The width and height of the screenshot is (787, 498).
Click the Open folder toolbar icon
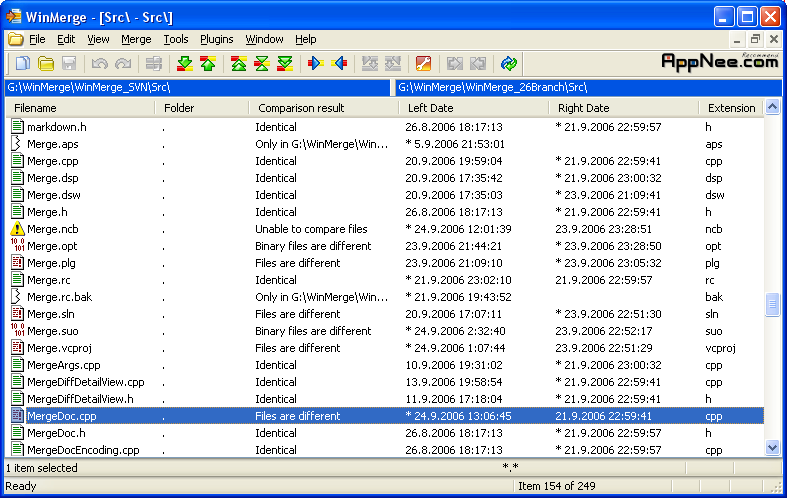click(x=46, y=63)
